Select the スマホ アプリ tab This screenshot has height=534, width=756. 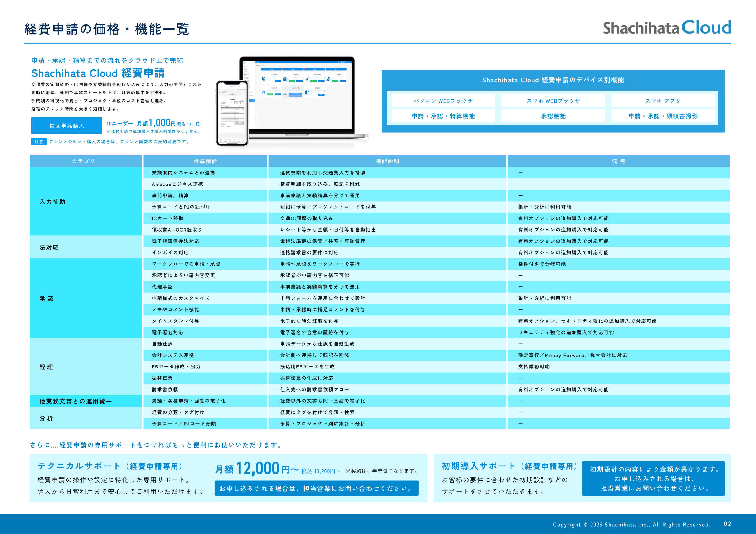click(x=662, y=101)
